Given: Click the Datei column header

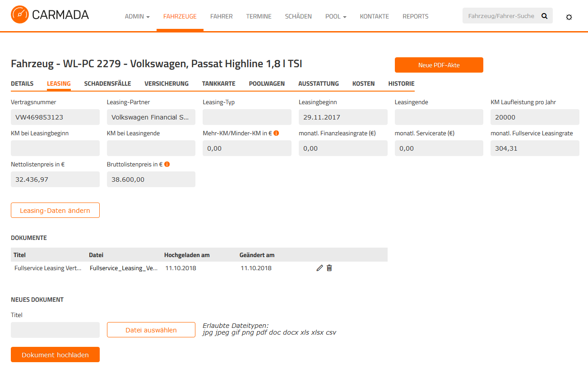Looking at the screenshot, I should [96, 255].
